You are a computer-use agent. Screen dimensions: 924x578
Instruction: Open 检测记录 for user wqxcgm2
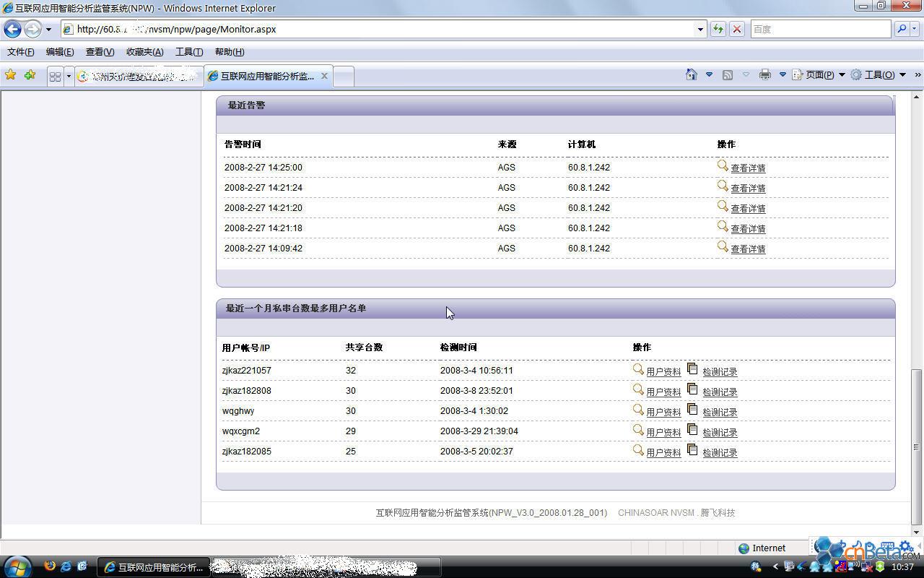click(x=720, y=433)
